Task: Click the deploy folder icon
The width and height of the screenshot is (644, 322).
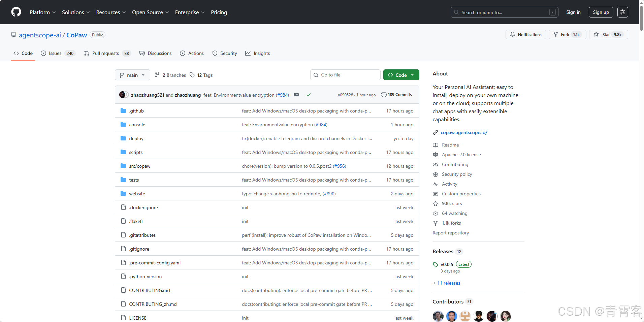Action: tap(123, 138)
